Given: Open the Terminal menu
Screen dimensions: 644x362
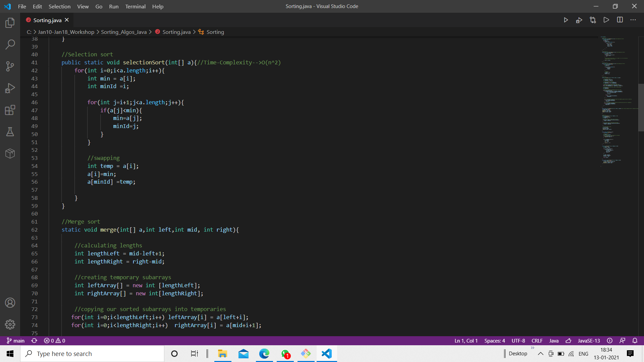Looking at the screenshot, I should pyautogui.click(x=135, y=6).
